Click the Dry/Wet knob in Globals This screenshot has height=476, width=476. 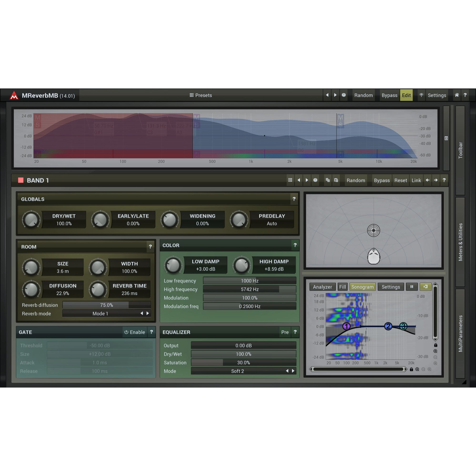pyautogui.click(x=31, y=219)
